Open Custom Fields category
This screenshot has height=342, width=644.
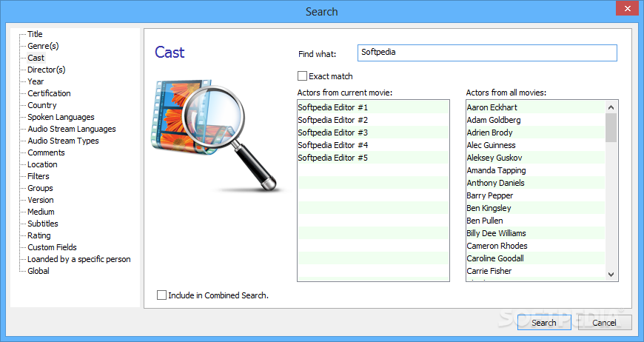click(x=52, y=247)
